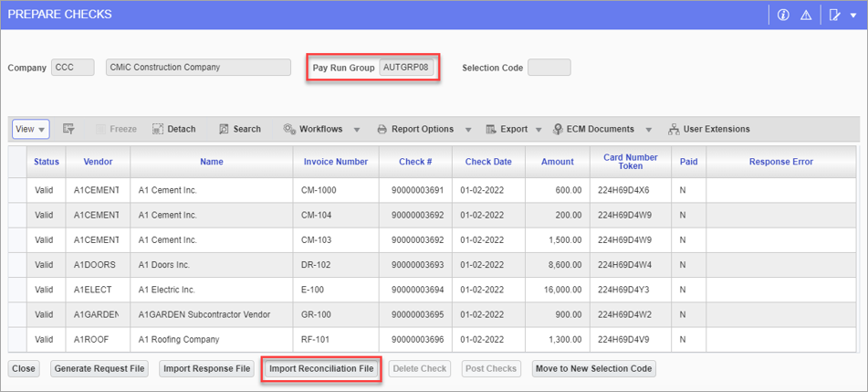Detach the table view
The image size is (868, 392).
click(x=173, y=129)
